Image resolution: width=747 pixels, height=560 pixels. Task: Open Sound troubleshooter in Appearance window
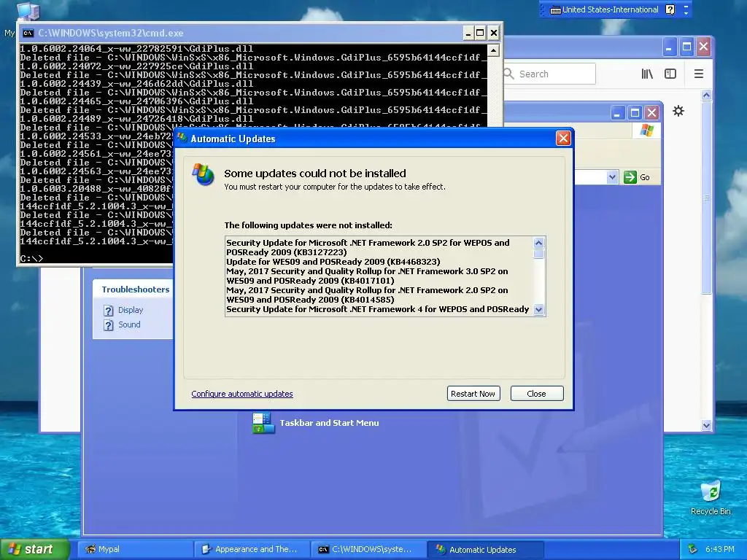129,324
